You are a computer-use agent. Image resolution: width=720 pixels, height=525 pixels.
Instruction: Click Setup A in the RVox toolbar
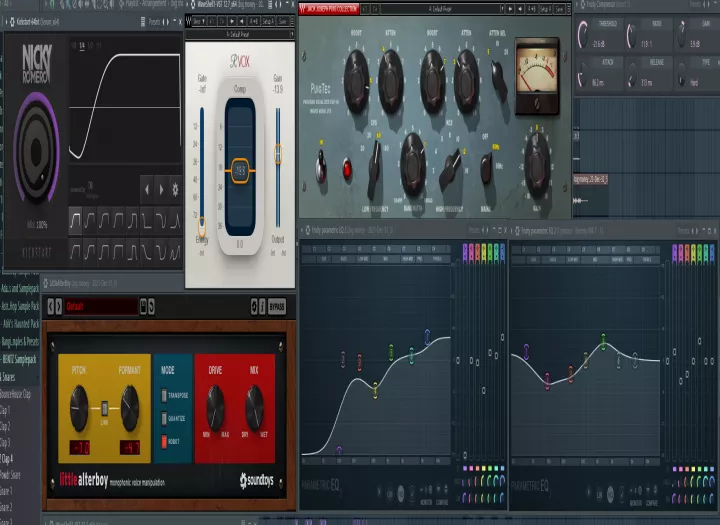click(x=268, y=21)
